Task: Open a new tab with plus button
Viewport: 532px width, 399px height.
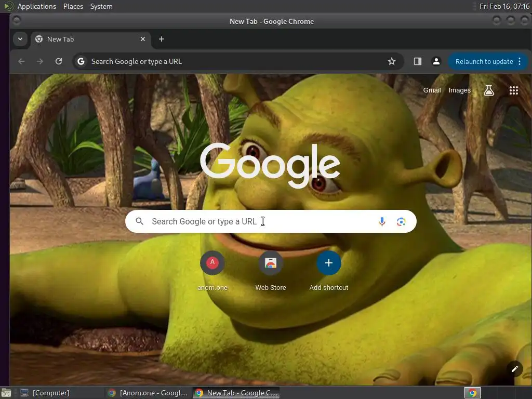Action: [x=162, y=39]
